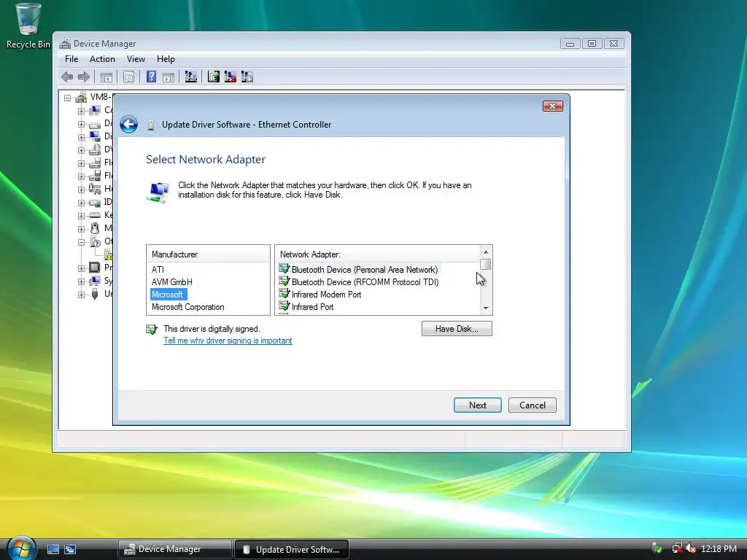
Task: Click the Have Disk... button
Action: pyautogui.click(x=457, y=329)
